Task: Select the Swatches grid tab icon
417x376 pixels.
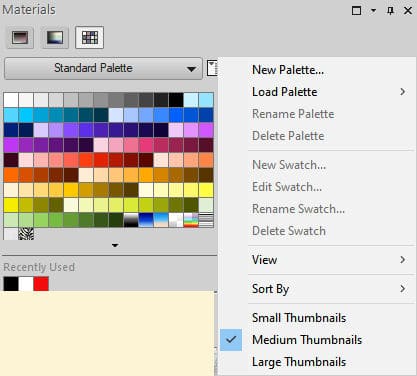Action: (90, 37)
